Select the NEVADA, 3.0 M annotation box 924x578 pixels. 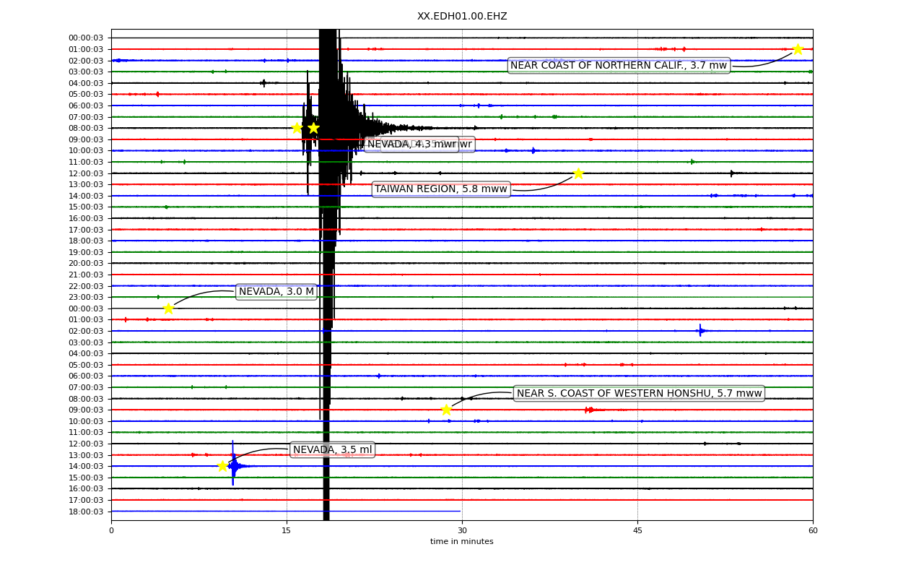point(276,292)
